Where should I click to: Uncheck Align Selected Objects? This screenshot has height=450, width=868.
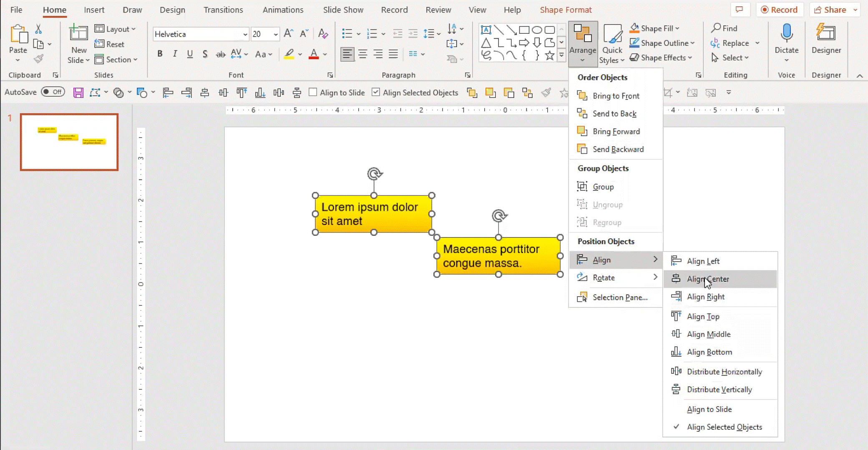[376, 92]
